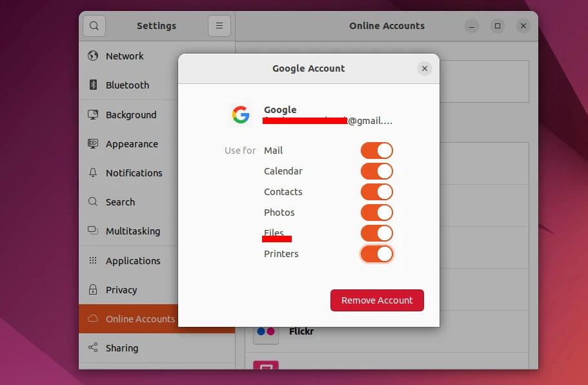Click the Privacy lock icon

click(x=93, y=290)
